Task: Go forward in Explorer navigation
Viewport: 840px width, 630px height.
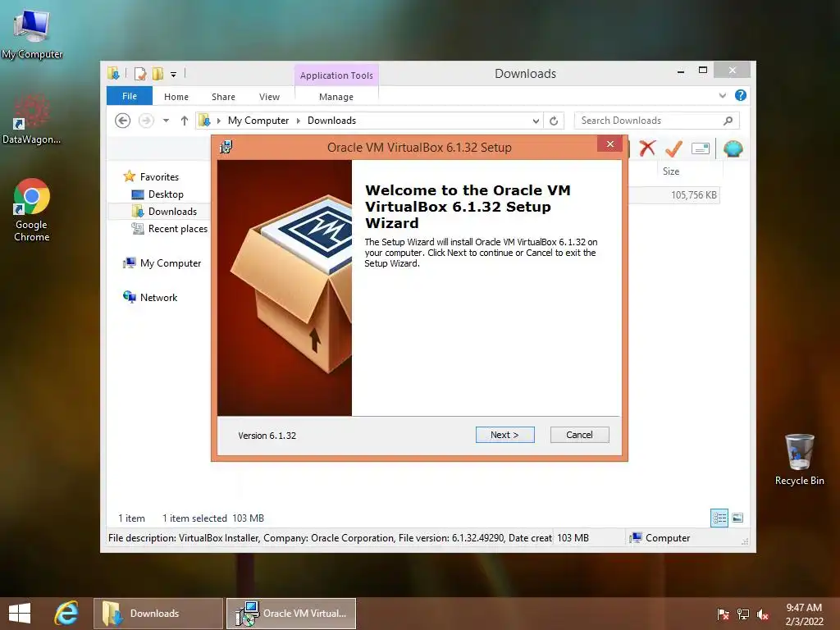Action: 146,121
